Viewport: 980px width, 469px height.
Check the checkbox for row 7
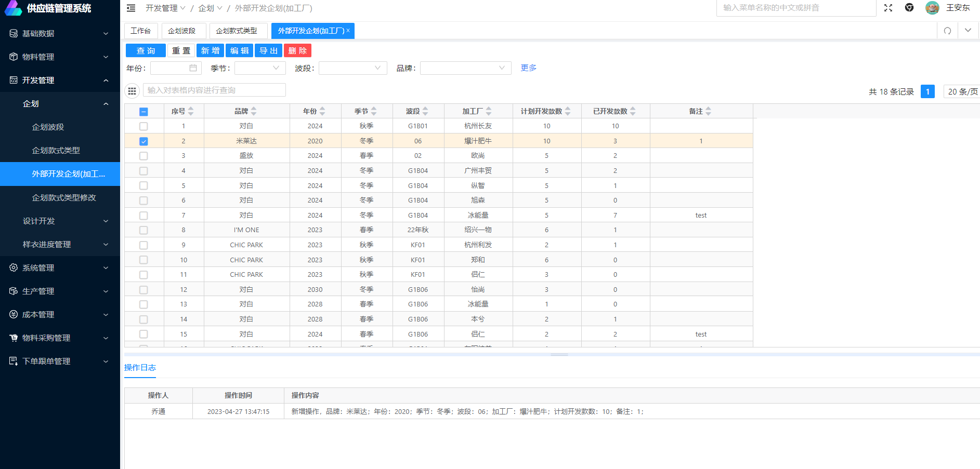pos(144,216)
